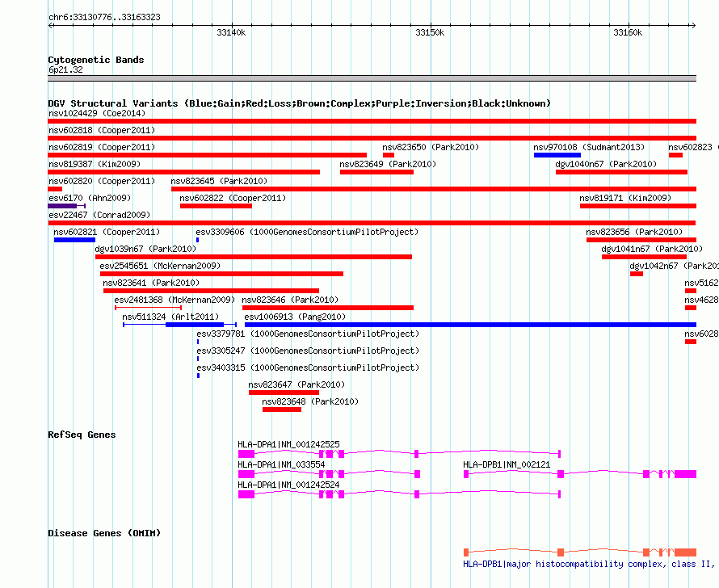This screenshot has height=588, width=719.
Task: Click the orange HLA-DPB1 OMIM gene glyph
Action: tap(580, 552)
